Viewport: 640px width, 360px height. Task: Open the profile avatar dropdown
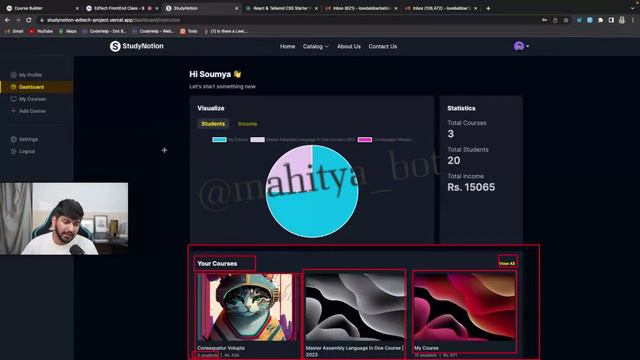point(521,46)
